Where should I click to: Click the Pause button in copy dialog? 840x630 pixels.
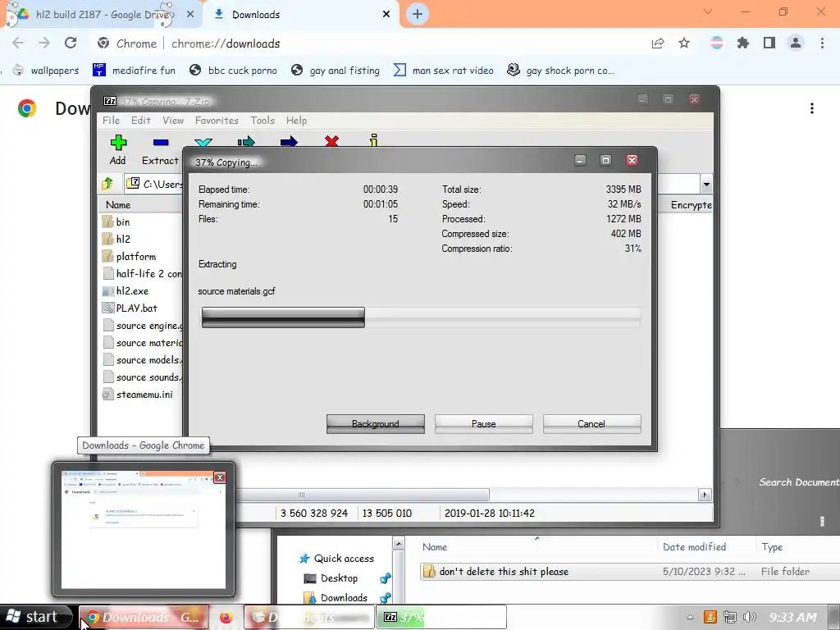[x=484, y=424]
